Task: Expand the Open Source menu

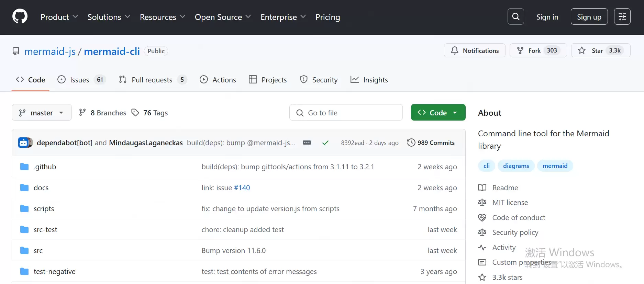Action: [223, 17]
